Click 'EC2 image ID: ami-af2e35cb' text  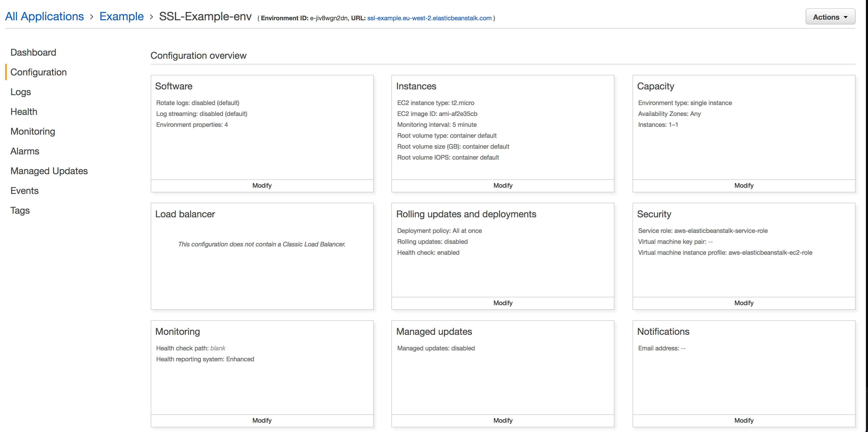coord(437,114)
